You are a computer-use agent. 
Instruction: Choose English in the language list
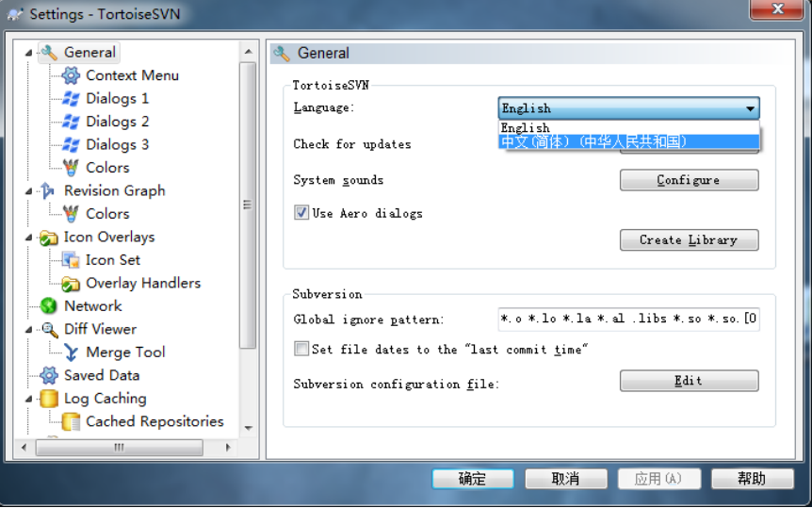coord(628,127)
